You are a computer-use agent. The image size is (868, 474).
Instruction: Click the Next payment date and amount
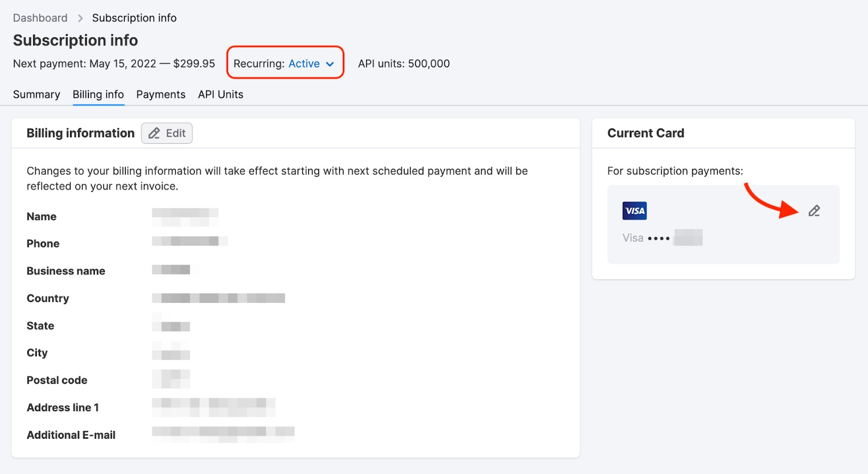click(x=114, y=64)
